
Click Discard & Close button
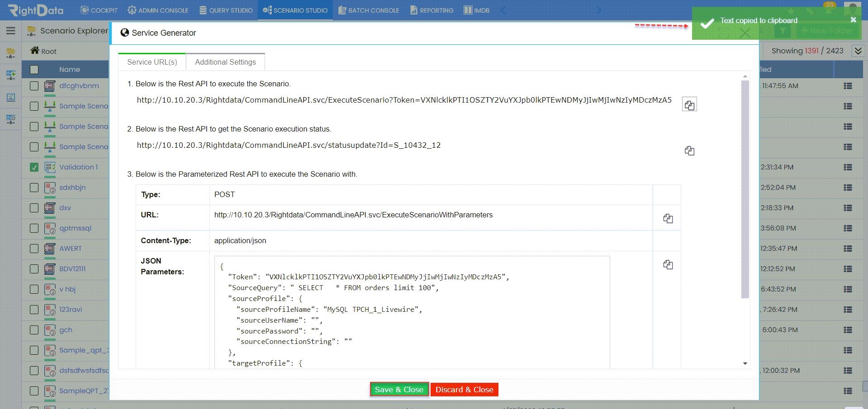click(x=464, y=390)
